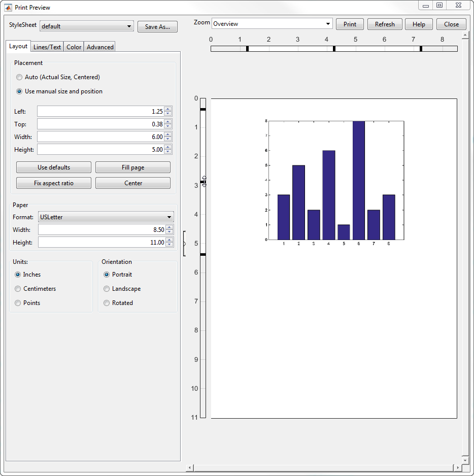Click the vertical scrollbar's down arrow

point(465,460)
